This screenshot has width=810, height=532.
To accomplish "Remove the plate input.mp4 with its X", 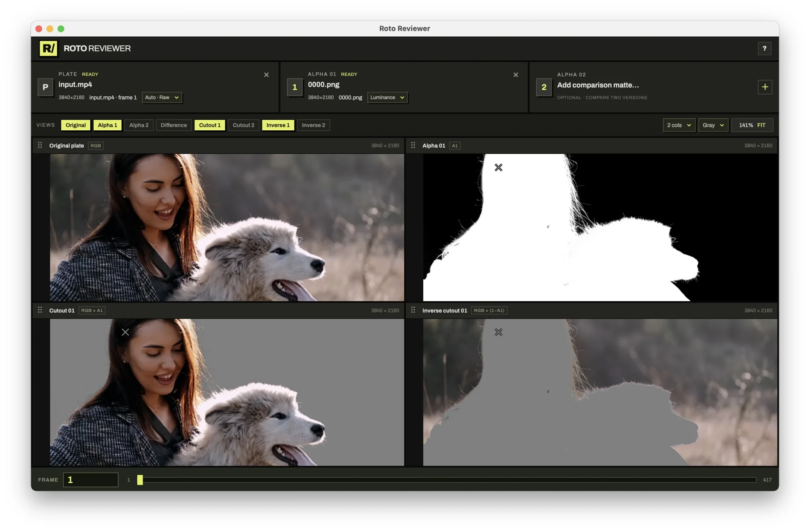I will tap(266, 75).
